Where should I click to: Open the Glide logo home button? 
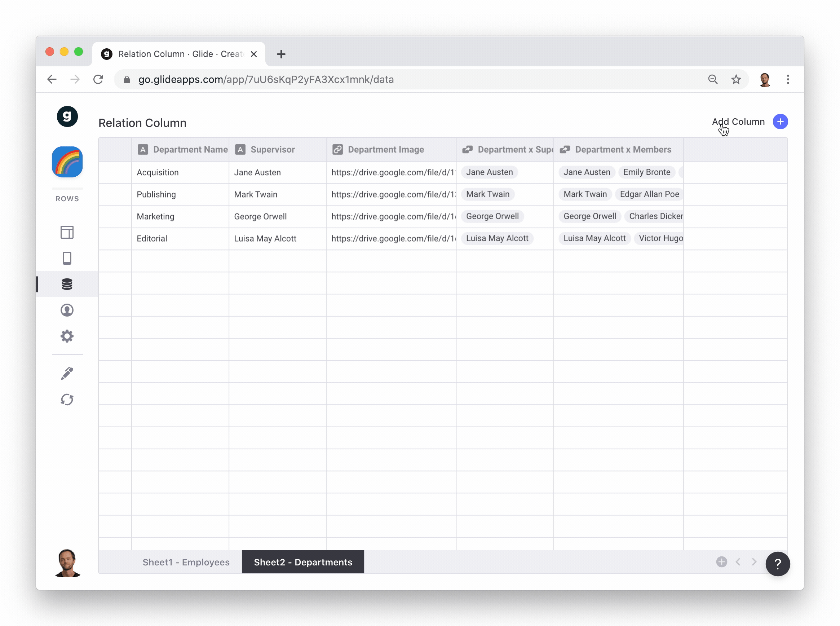[x=67, y=116]
